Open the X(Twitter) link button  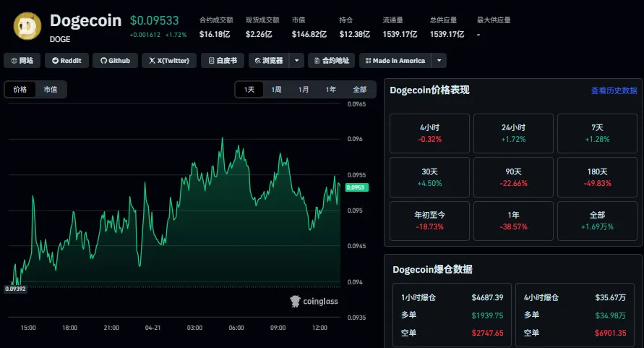pyautogui.click(x=169, y=61)
